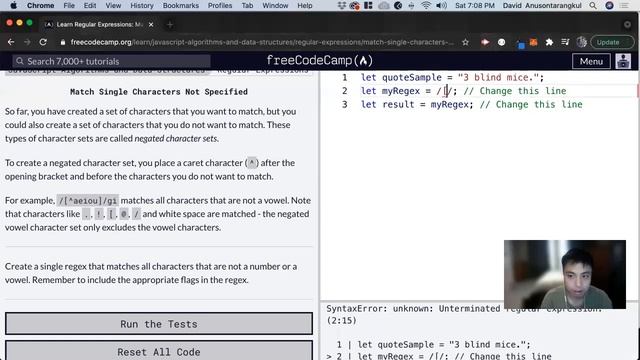Open the Window menu
Image resolution: width=640 pixels, height=360 pixels.
click(x=275, y=5)
